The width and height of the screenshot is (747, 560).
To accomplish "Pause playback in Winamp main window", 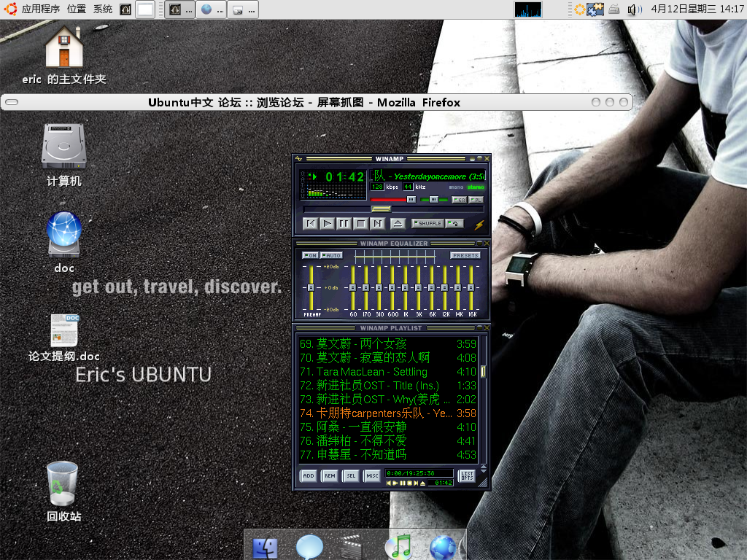I will point(344,223).
